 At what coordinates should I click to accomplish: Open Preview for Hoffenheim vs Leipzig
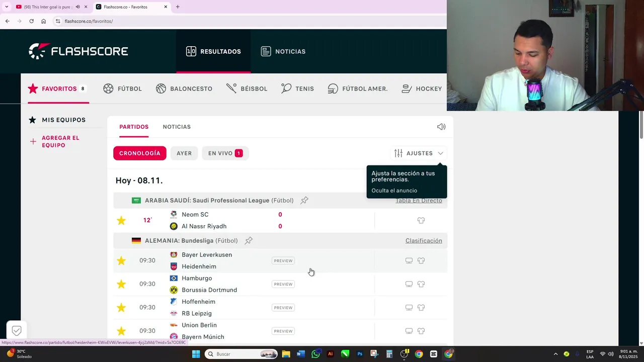(283, 307)
